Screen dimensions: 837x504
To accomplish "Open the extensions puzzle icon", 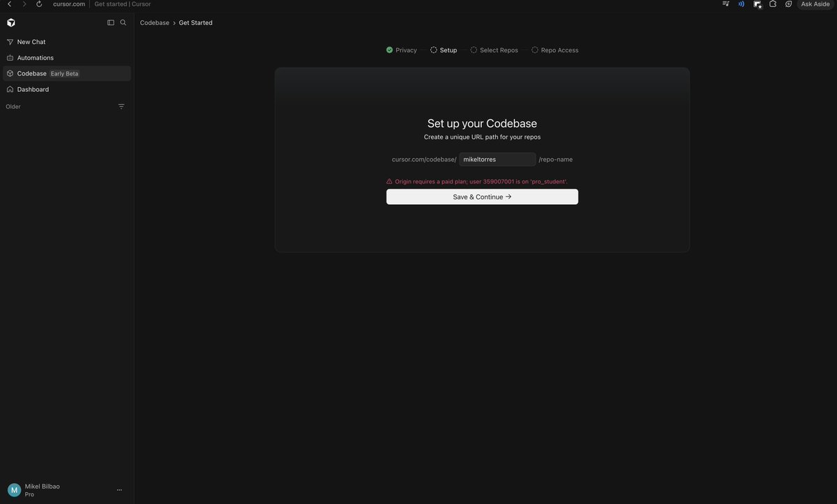I will [x=773, y=4].
